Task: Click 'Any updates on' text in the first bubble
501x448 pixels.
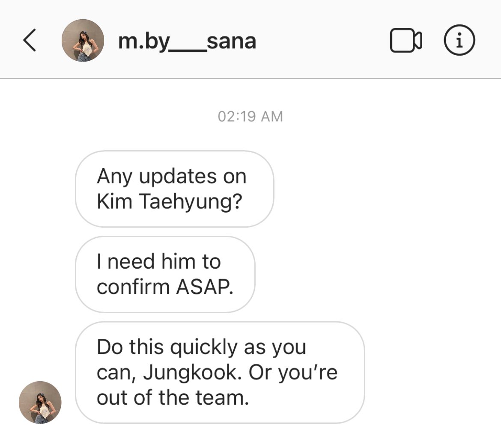Action: click(172, 177)
